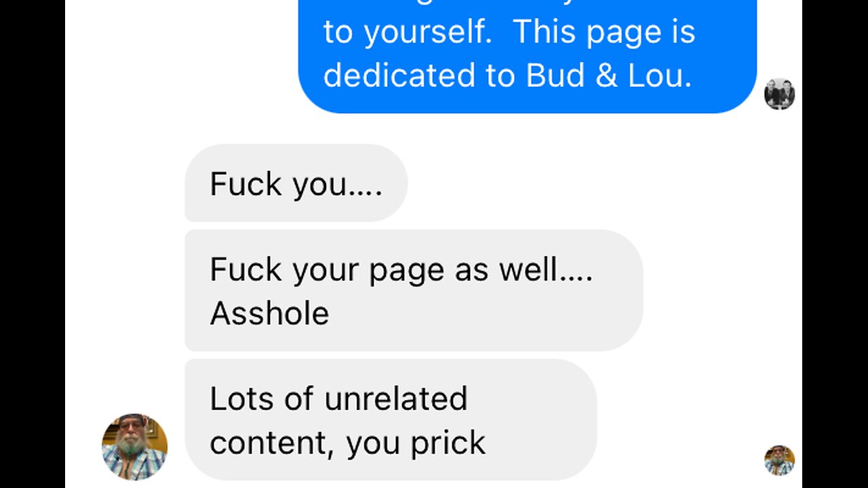Image resolution: width=868 pixels, height=488 pixels.
Task: Open the bearded sender's profile picture
Action: 134,447
